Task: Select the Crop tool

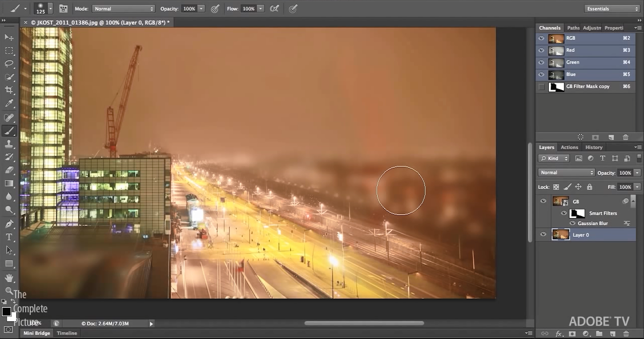Action: pos(9,90)
